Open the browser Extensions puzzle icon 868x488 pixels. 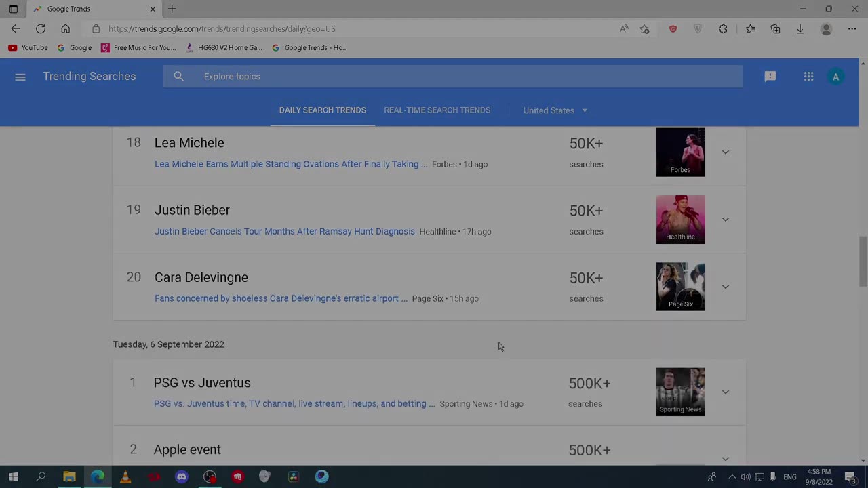(x=723, y=28)
